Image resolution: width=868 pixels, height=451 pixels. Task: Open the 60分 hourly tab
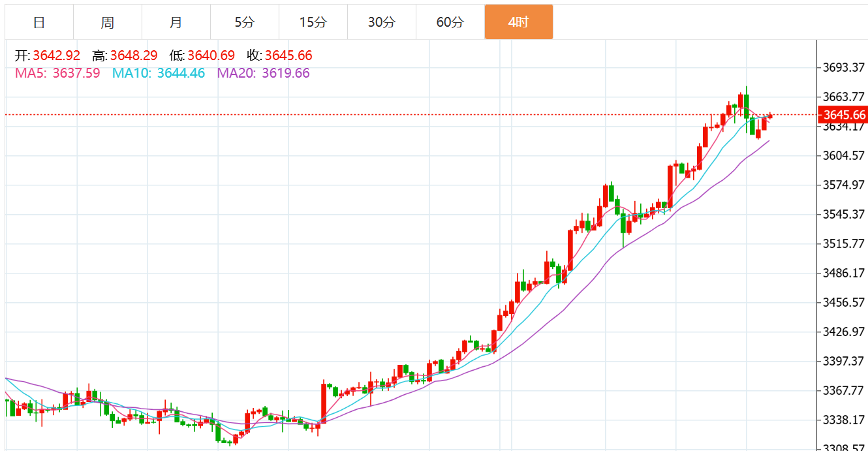450,22
